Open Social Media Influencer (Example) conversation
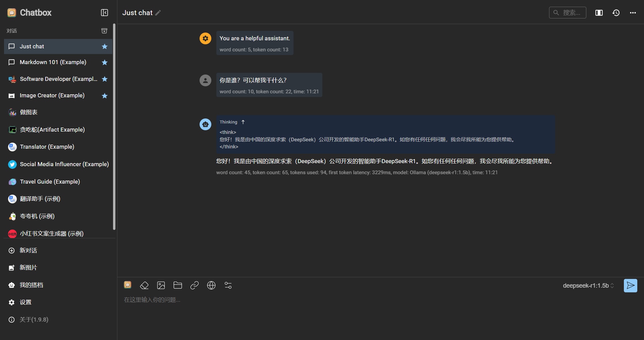Screen dimensions: 644x340 (58, 164)
